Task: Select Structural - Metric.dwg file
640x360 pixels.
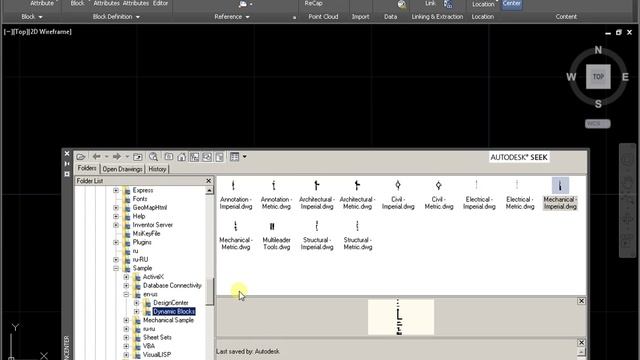Action: click(x=358, y=236)
